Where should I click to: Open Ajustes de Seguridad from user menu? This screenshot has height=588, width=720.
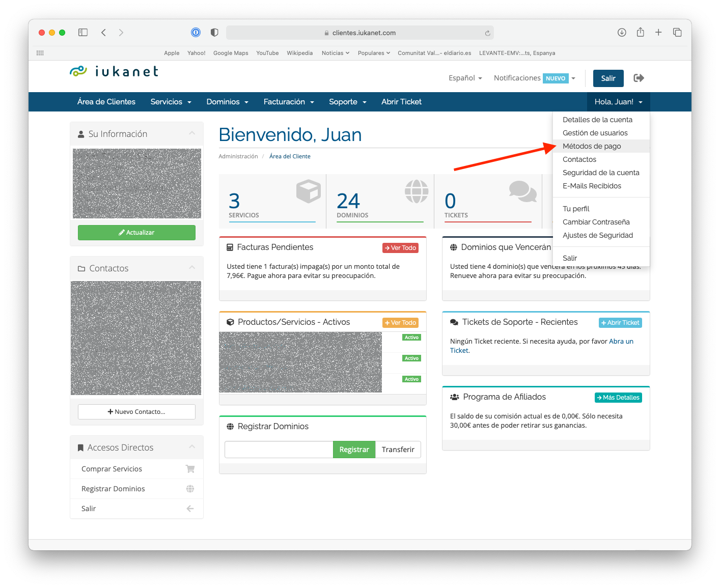(601, 235)
